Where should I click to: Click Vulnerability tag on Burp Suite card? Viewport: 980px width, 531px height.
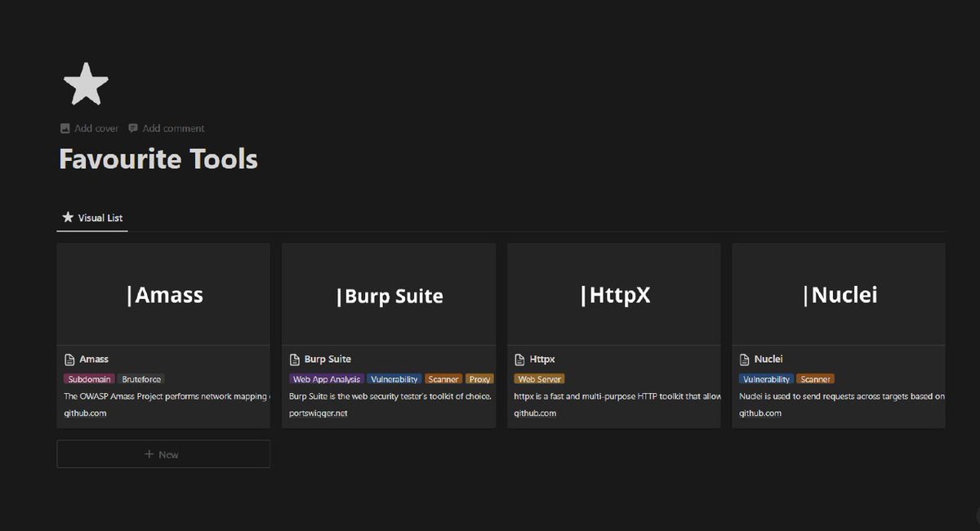point(394,379)
